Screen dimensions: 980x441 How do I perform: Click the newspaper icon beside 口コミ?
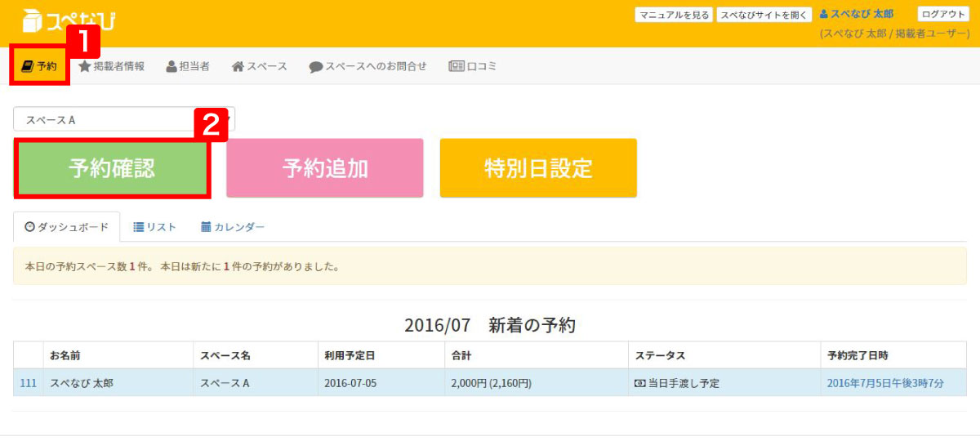pyautogui.click(x=457, y=66)
